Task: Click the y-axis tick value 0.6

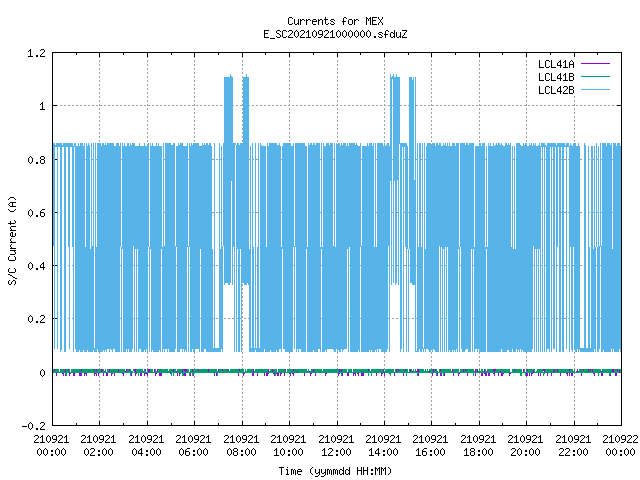Action: 36,213
